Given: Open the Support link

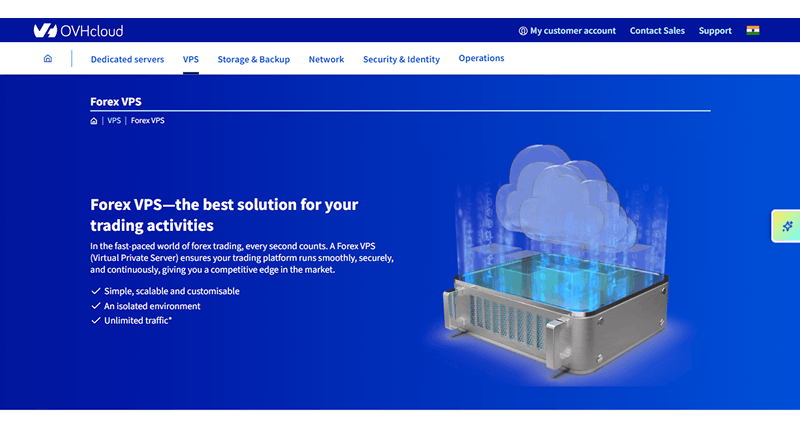Looking at the screenshot, I should pyautogui.click(x=715, y=31).
